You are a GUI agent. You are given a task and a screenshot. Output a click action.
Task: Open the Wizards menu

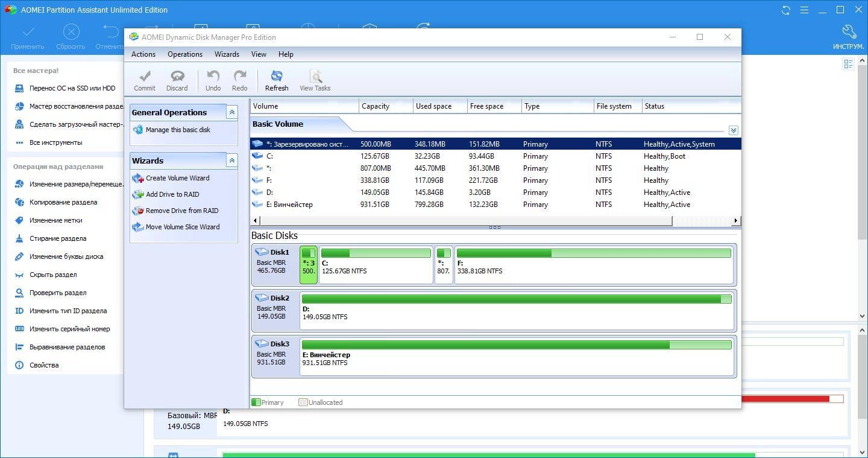pos(227,54)
